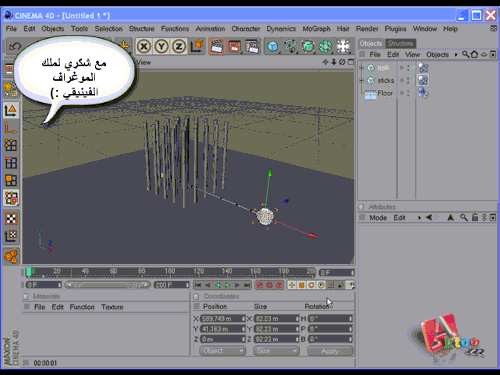The width and height of the screenshot is (500, 375).
Task: Switch to the Structure tab
Action: [400, 43]
